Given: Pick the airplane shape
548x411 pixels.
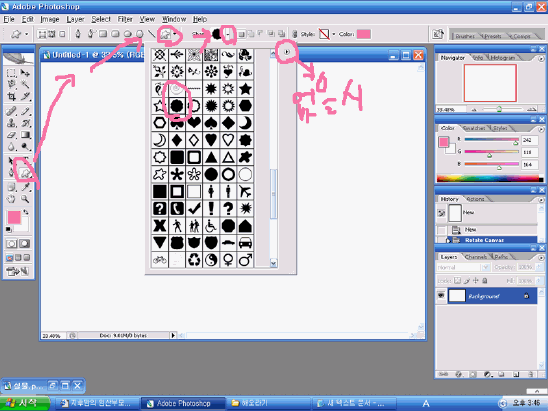Looking at the screenshot, I should click(x=245, y=192).
